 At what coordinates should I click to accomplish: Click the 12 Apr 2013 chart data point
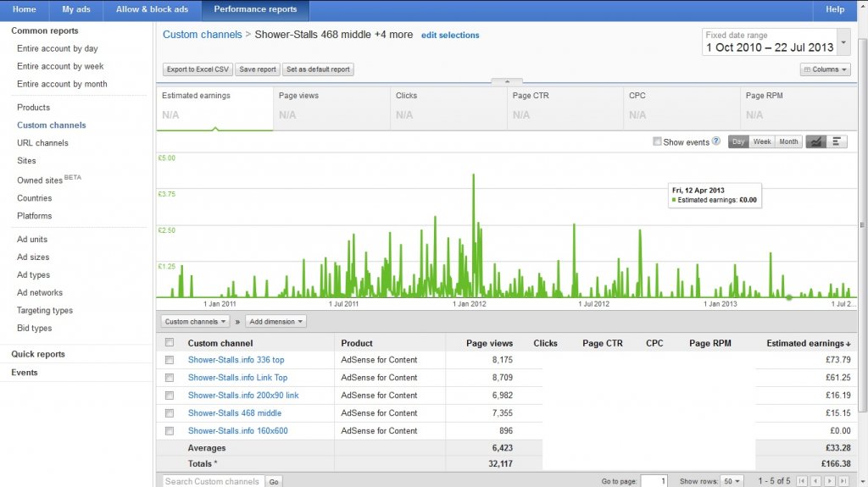click(789, 298)
